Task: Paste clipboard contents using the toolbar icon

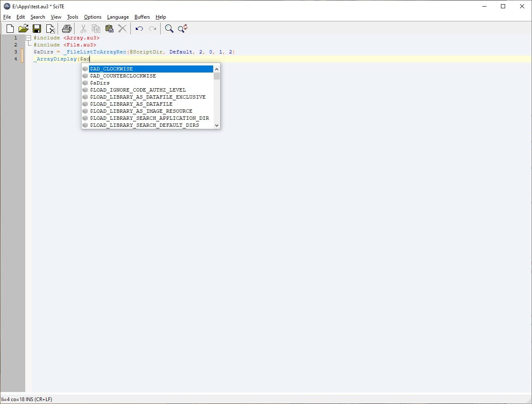Action: [109, 29]
